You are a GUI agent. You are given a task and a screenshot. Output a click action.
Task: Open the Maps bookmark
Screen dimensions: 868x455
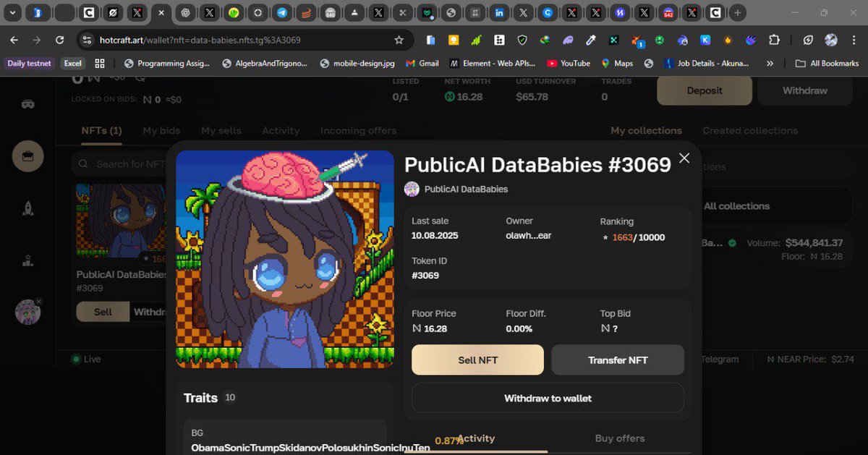pos(616,64)
